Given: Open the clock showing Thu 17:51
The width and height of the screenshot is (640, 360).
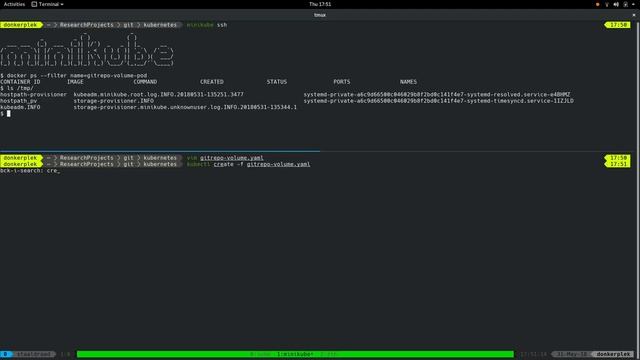Looking at the screenshot, I should (x=320, y=4).
